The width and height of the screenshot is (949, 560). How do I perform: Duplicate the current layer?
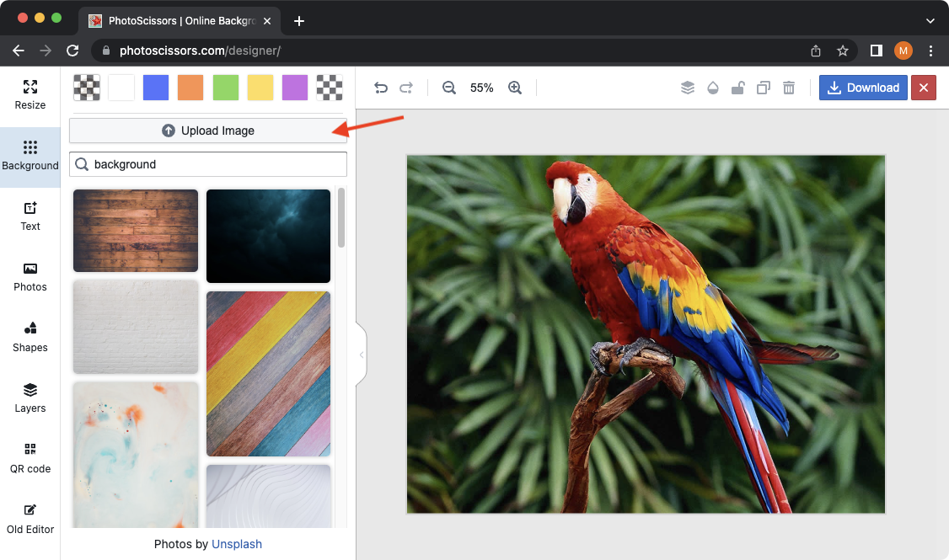pyautogui.click(x=763, y=87)
